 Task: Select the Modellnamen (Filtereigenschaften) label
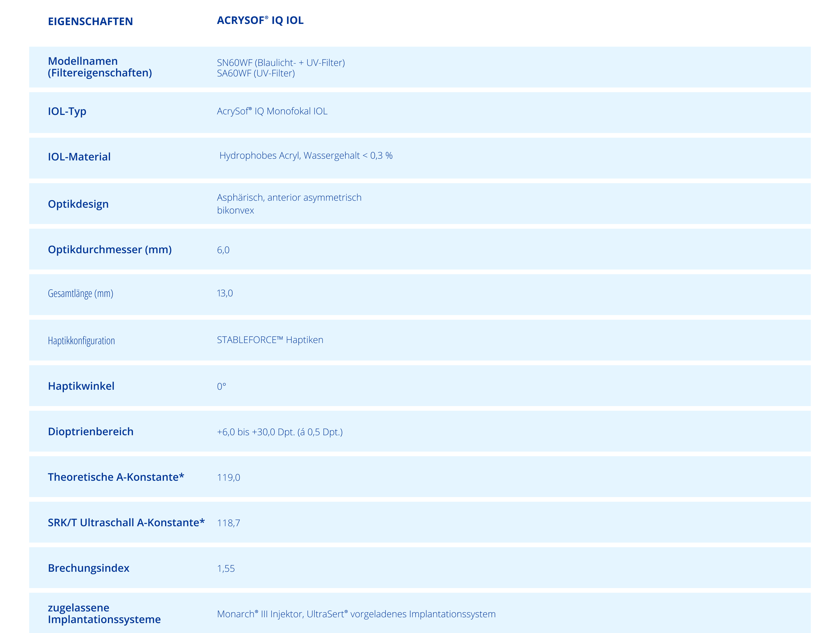[100, 67]
